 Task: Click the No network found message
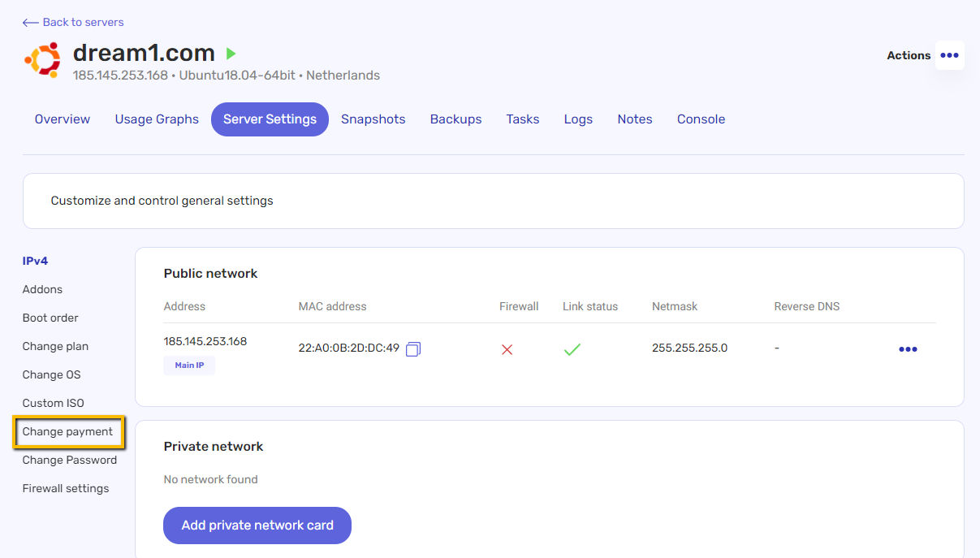210,479
